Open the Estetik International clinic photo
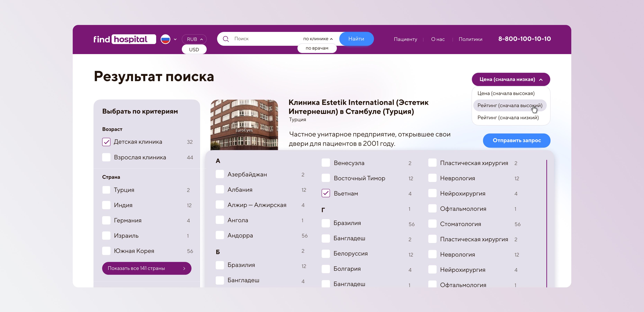The height and width of the screenshot is (312, 644). coord(244,125)
